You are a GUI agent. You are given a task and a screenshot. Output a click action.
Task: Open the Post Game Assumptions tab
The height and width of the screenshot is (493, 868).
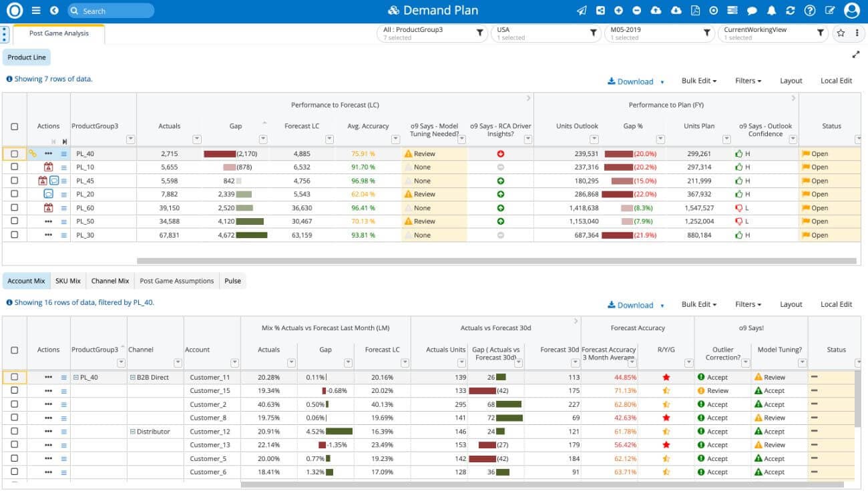[x=176, y=281]
